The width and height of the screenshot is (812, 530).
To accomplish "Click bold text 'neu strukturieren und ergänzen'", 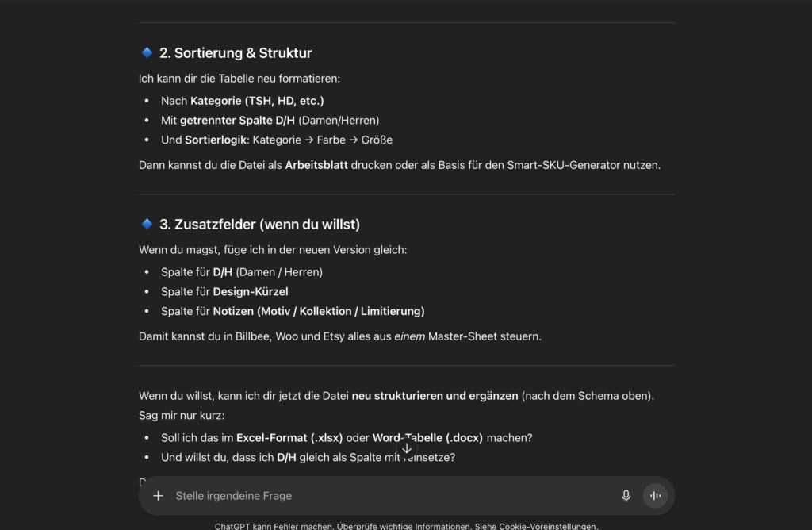I will [x=435, y=395].
